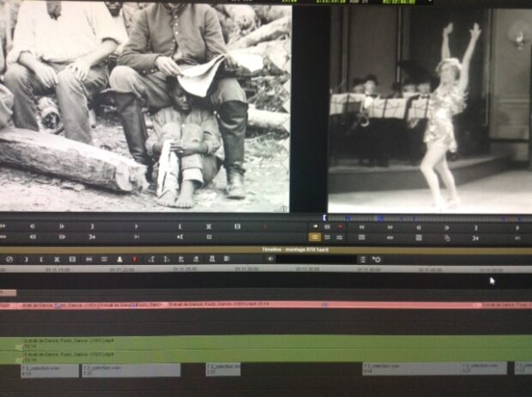Step back one frame in source monitor top row
532x397 pixels.
[x=33, y=226]
